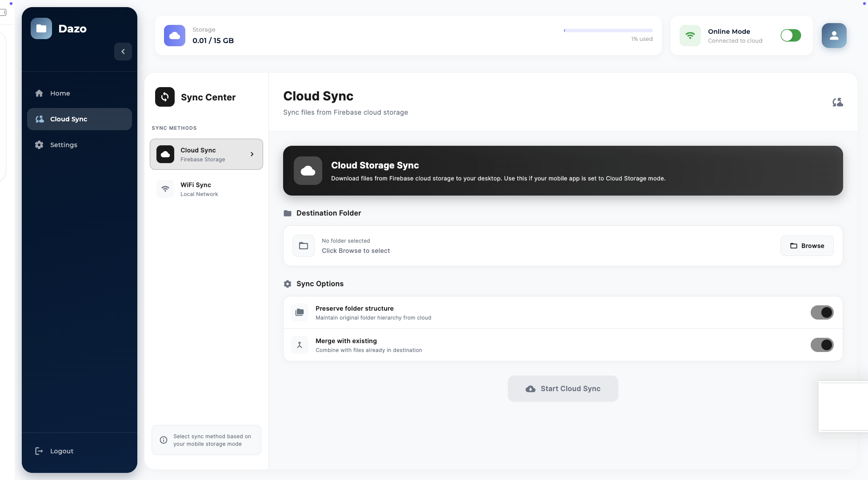This screenshot has height=480, width=868.
Task: Click the Cloud Storage Sync banner cloud icon
Action: tap(308, 171)
